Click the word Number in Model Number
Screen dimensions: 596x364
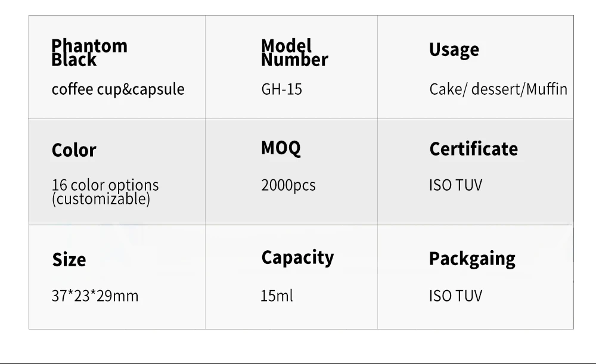coord(294,60)
